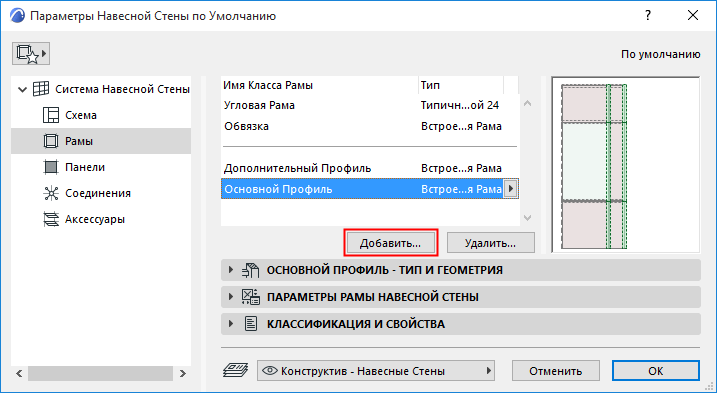717x393 pixels.
Task: Click the frame list scroll-down arrow
Action: pyautogui.click(x=527, y=218)
